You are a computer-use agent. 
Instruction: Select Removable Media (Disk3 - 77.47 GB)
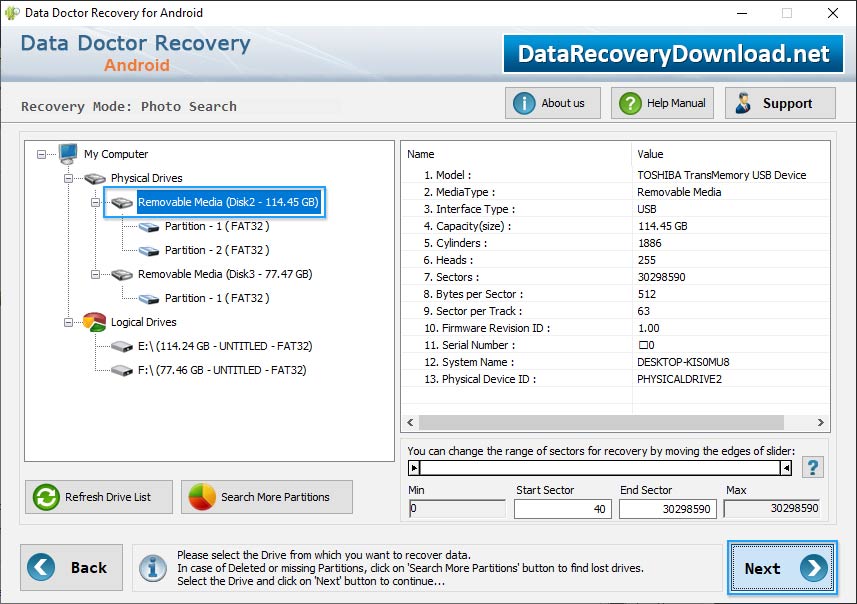pyautogui.click(x=225, y=274)
